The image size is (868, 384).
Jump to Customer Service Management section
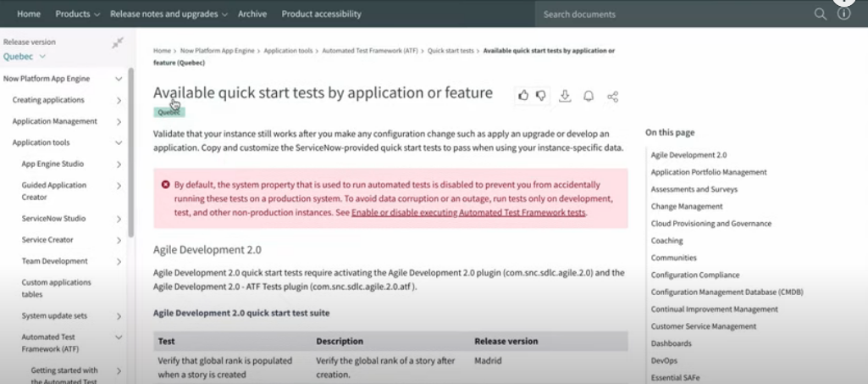703,326
